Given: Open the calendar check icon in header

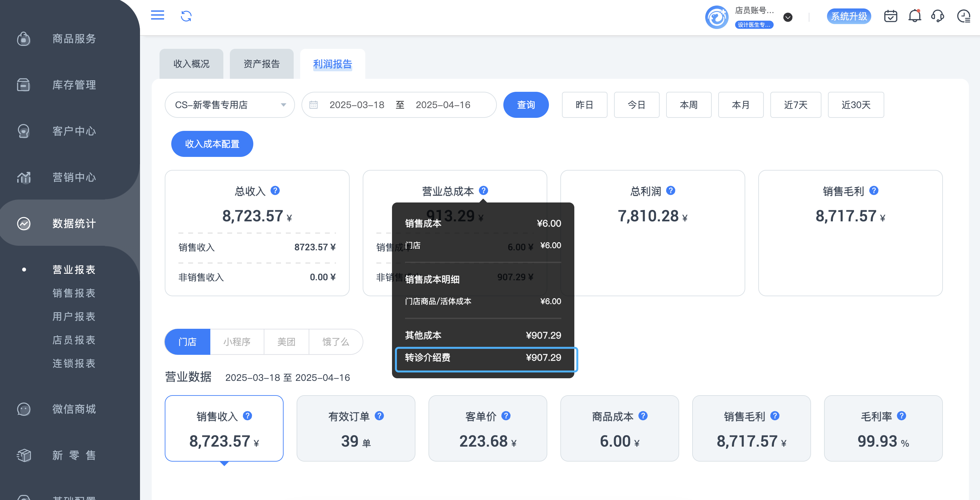Looking at the screenshot, I should tap(890, 16).
